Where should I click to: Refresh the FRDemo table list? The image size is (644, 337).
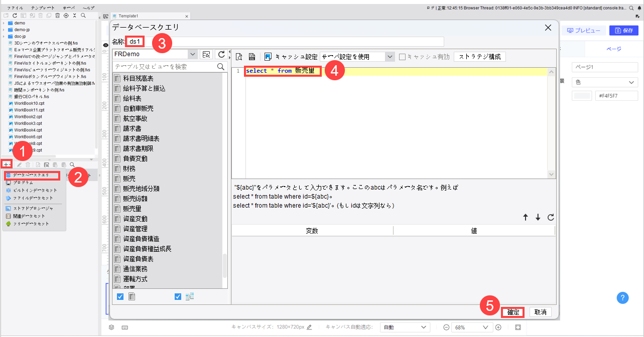point(221,54)
